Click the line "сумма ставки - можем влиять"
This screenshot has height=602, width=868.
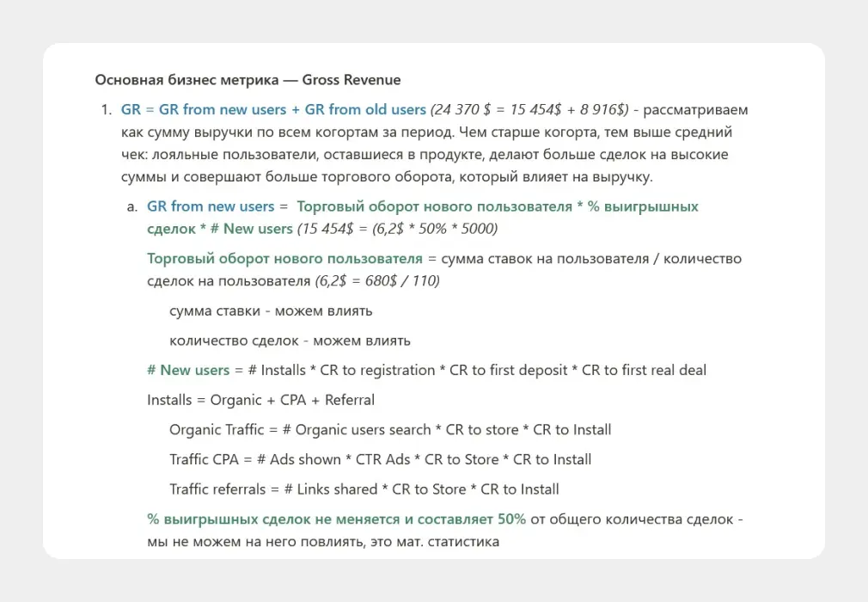[x=271, y=310]
